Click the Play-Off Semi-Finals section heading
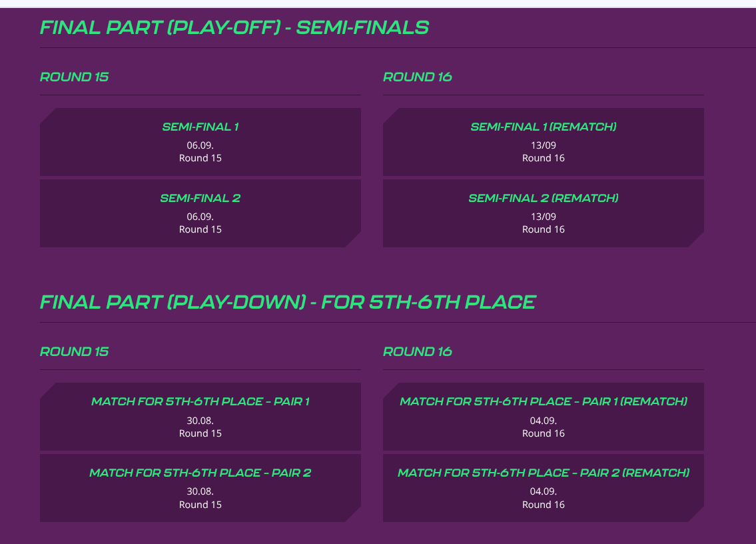 click(x=234, y=28)
